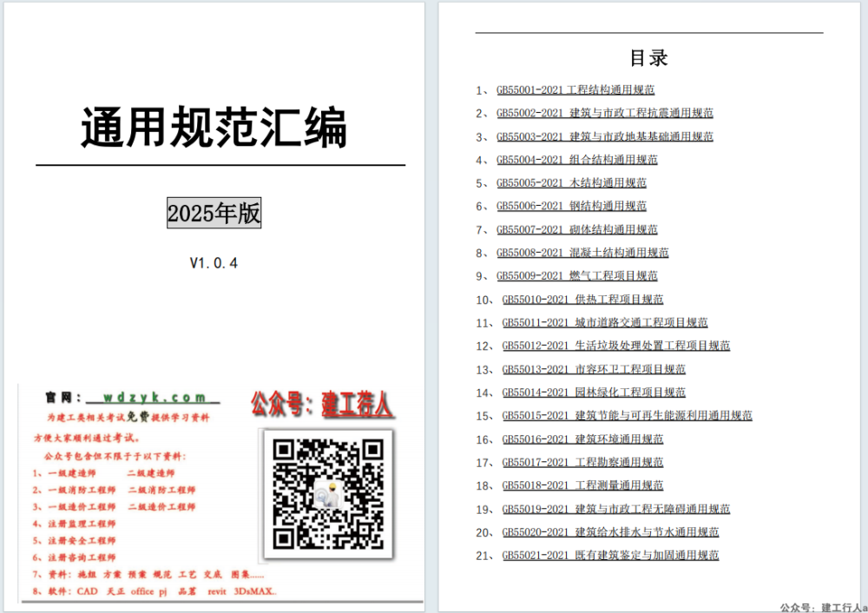This screenshot has width=868, height=613.
Task: Open GB55010-2021 供热工程项目规范
Action: (x=582, y=300)
